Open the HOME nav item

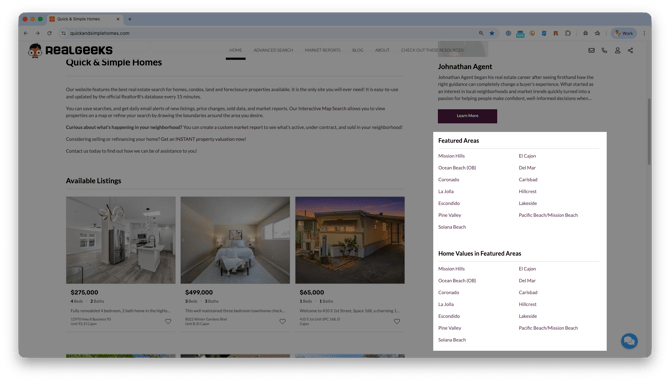click(235, 50)
